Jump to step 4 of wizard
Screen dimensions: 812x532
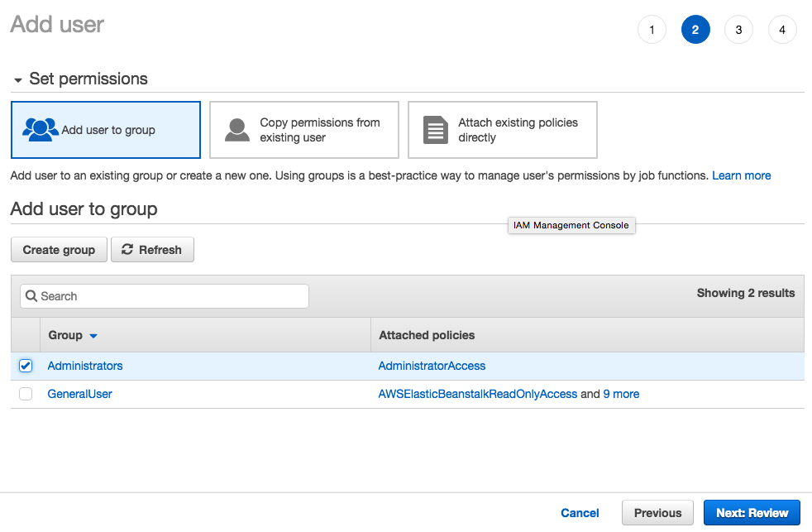tap(782, 30)
